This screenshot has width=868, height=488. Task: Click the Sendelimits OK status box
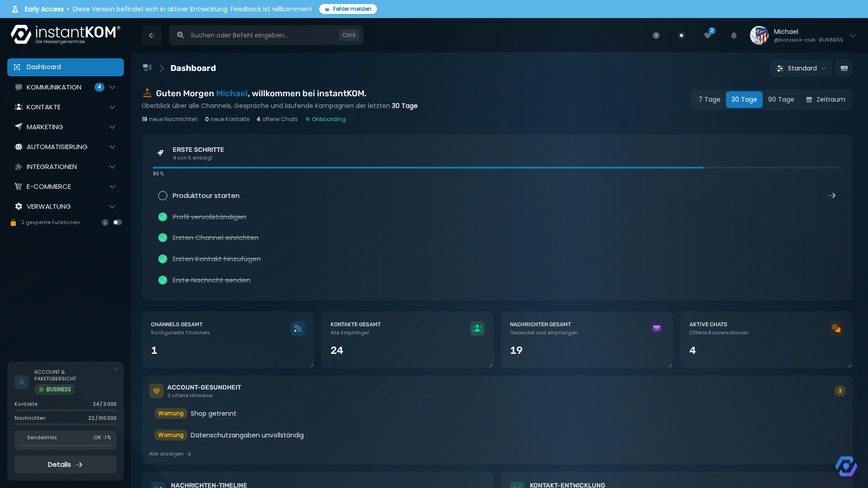pos(66,440)
